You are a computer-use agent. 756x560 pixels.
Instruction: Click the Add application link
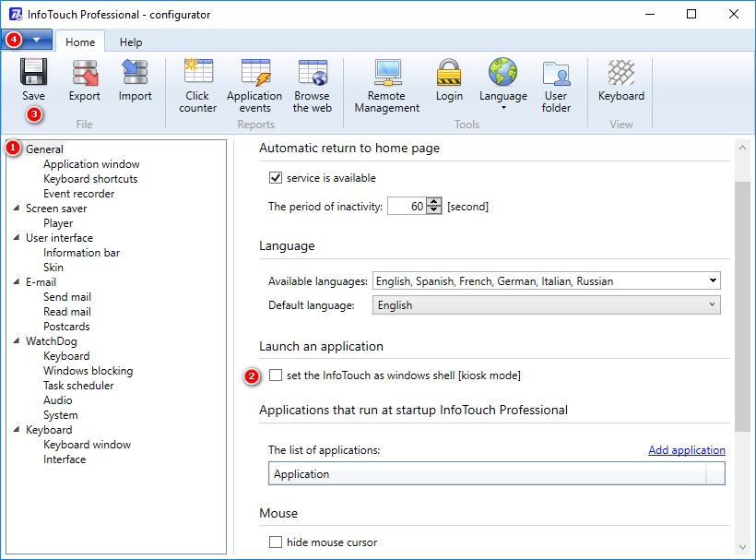click(x=687, y=450)
